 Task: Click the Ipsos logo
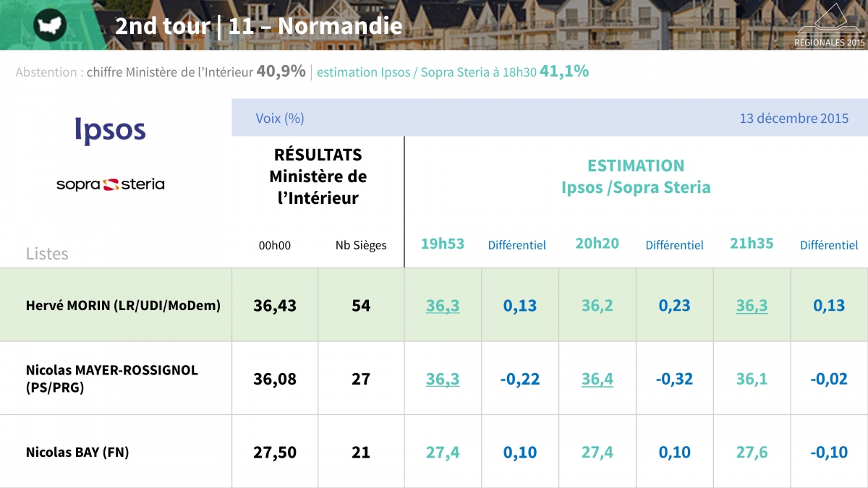pyautogui.click(x=110, y=129)
